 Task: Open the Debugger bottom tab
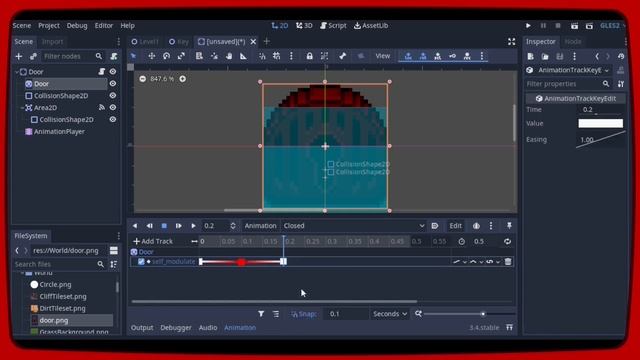point(176,327)
